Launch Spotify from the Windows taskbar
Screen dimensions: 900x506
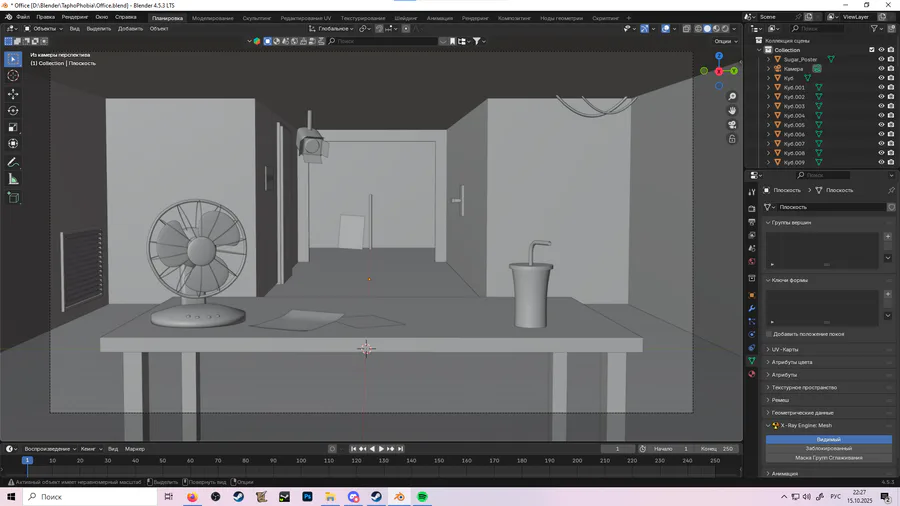[x=422, y=497]
